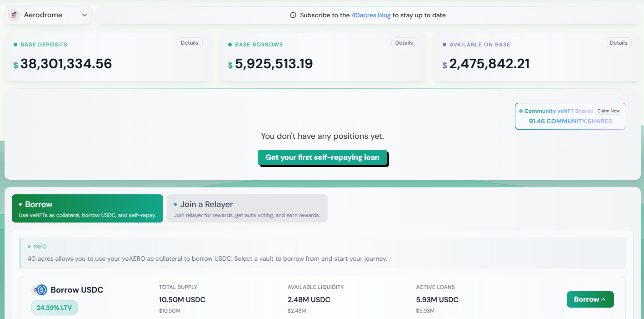Click Get your first self-repaying loan
Screen dimensions: 644x319
click(x=322, y=157)
